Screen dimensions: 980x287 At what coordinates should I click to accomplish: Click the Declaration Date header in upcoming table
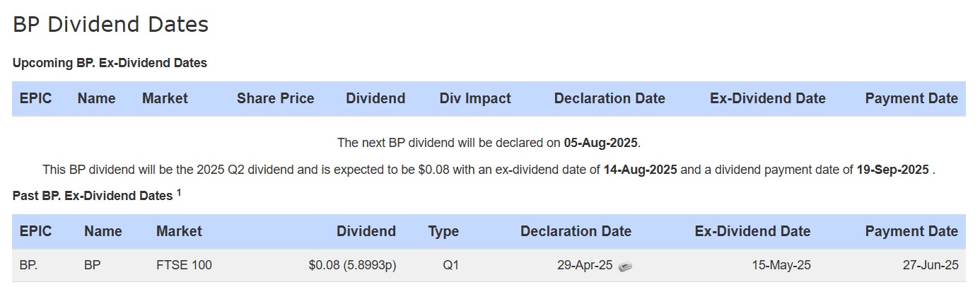pos(609,98)
